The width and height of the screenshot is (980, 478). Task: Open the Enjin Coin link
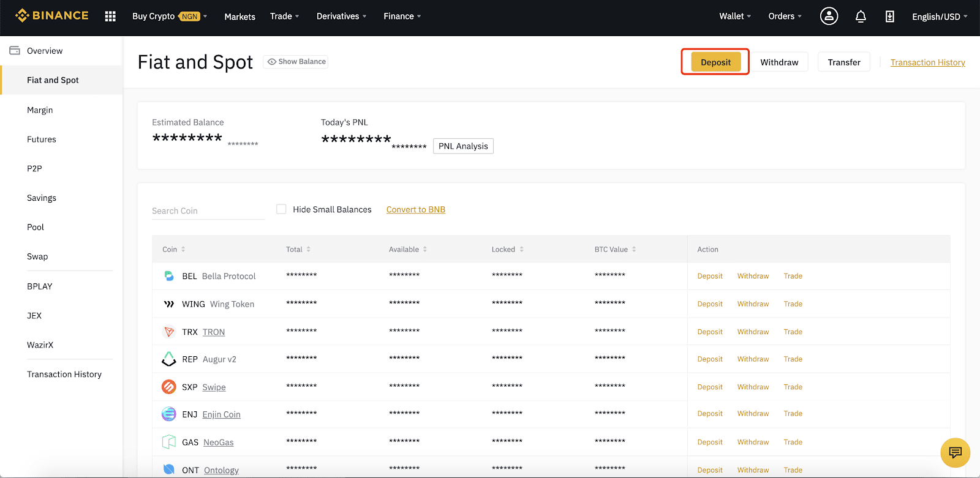pos(221,414)
